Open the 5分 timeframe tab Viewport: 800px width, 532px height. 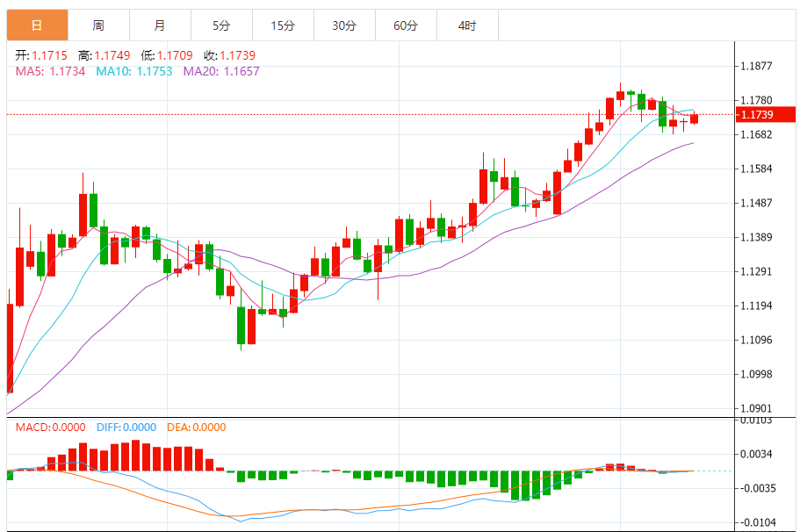(x=221, y=25)
